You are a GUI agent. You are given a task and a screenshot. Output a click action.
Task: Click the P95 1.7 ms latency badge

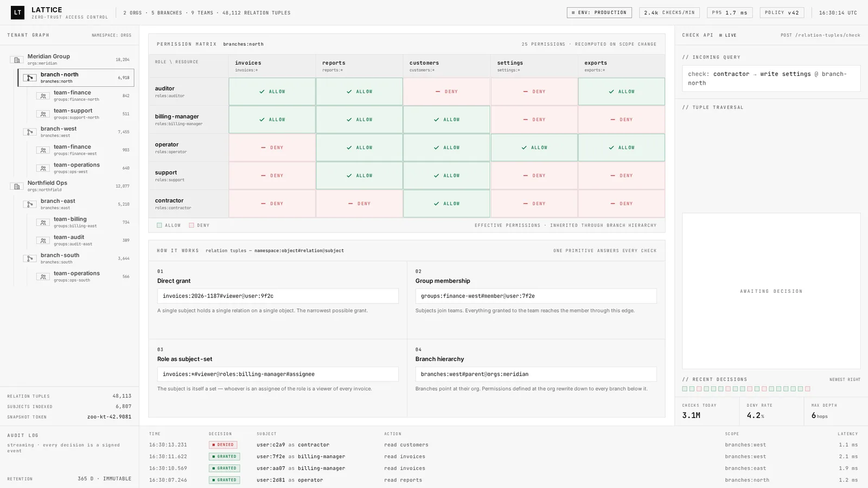[730, 12]
